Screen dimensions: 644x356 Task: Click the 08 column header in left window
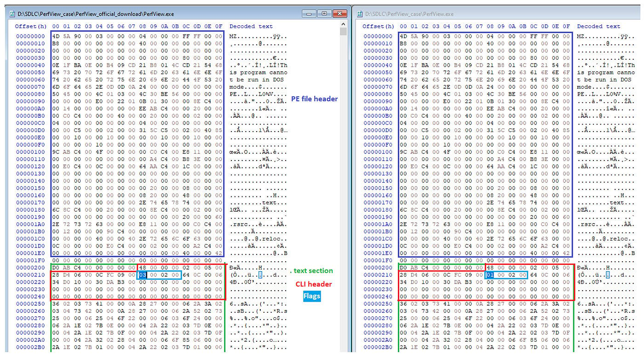coord(142,26)
